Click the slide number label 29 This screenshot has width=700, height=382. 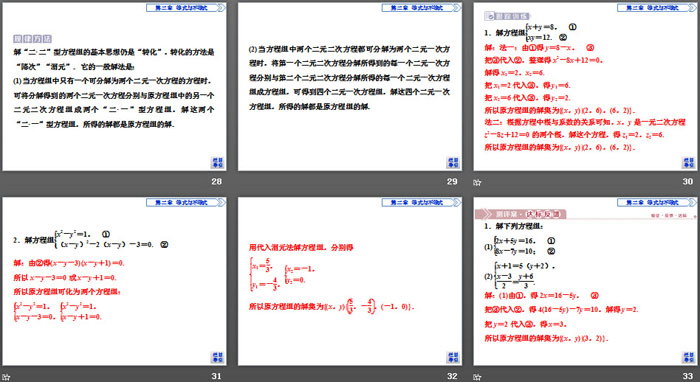[x=452, y=182]
